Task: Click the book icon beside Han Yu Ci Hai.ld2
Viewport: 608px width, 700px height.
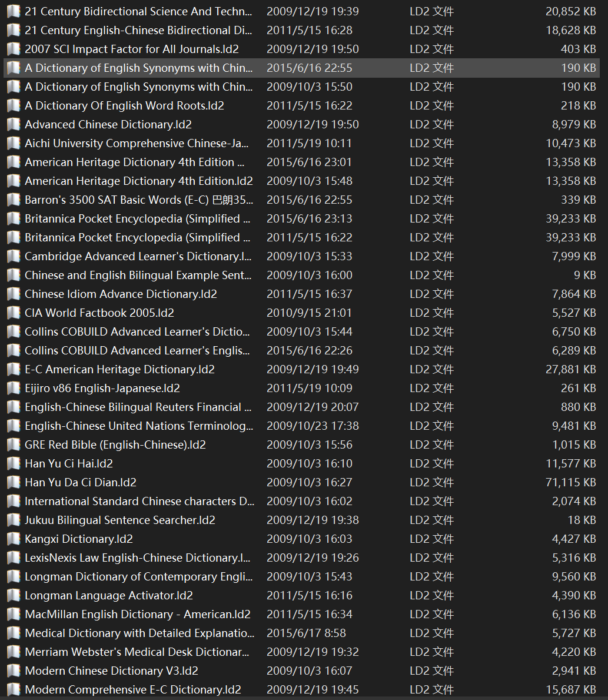Action: pyautogui.click(x=14, y=463)
